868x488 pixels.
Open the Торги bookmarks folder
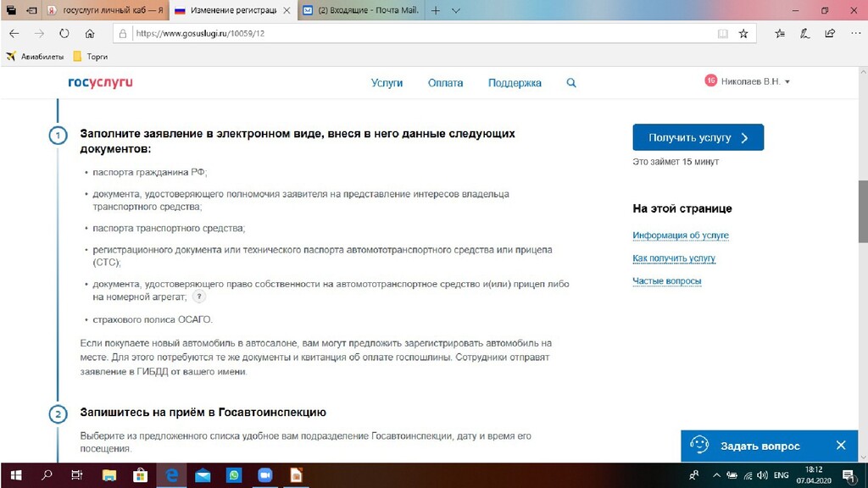pyautogui.click(x=90, y=57)
